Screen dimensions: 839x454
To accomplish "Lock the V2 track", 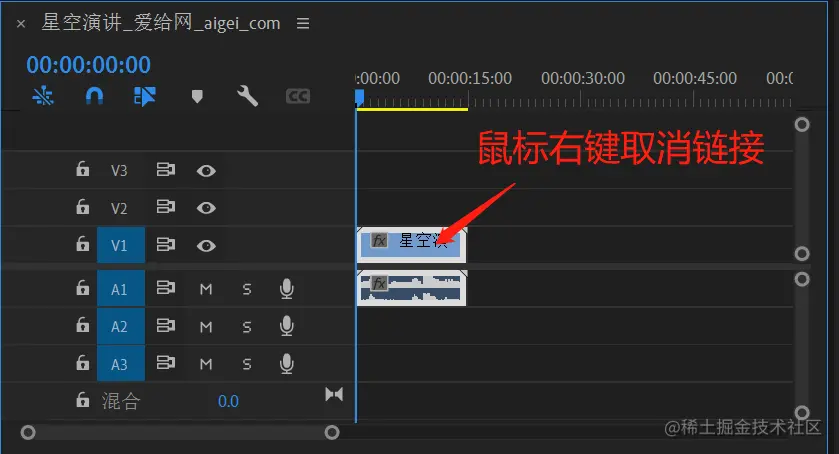I will pos(82,206).
